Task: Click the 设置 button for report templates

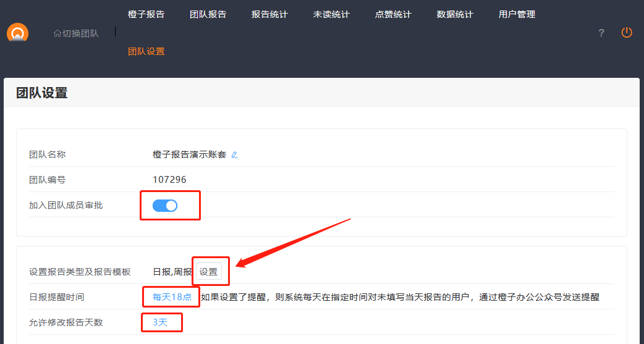Action: pyautogui.click(x=208, y=272)
